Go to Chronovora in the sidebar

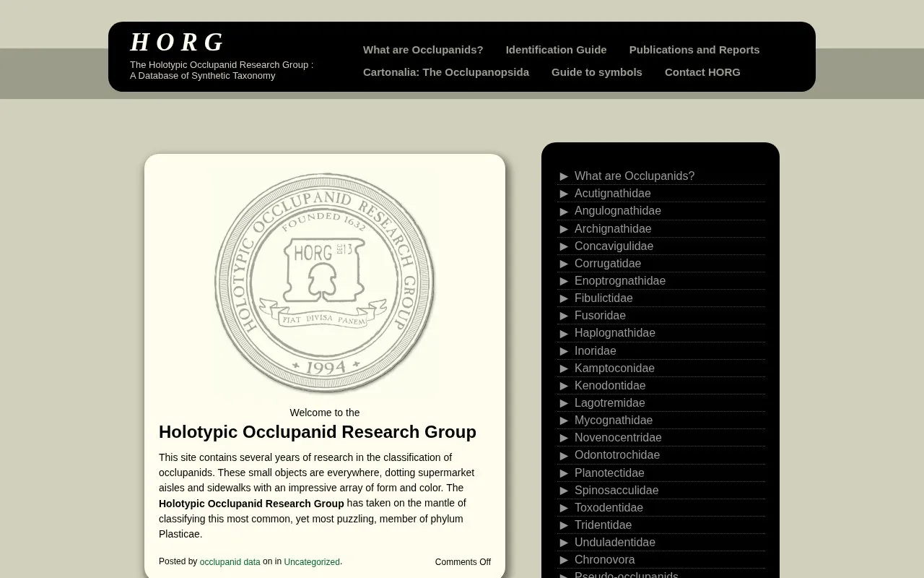(x=605, y=559)
